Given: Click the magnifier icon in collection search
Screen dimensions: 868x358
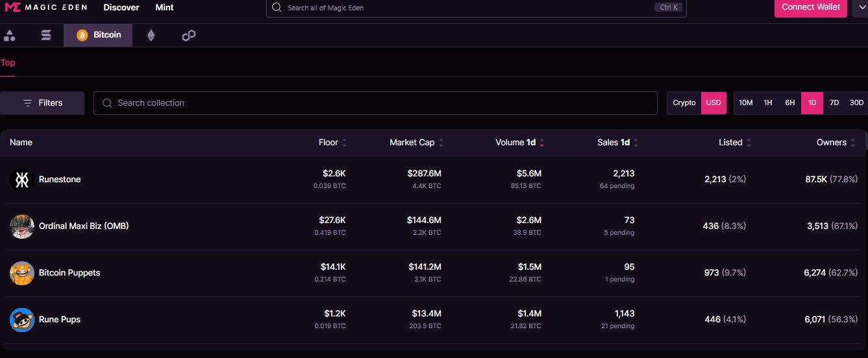Looking at the screenshot, I should point(107,102).
